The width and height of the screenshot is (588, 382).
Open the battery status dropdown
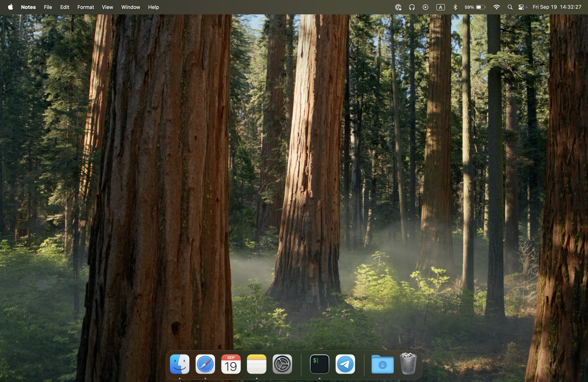pos(474,7)
